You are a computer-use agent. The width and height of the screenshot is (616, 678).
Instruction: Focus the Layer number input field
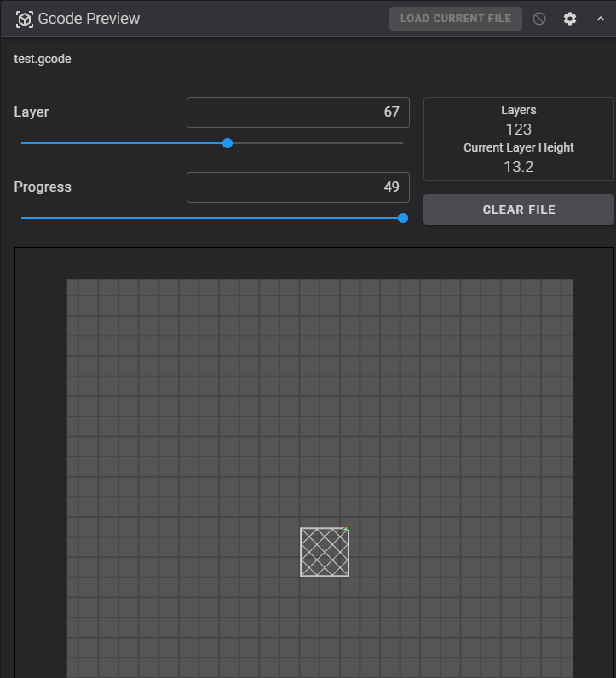coord(298,112)
